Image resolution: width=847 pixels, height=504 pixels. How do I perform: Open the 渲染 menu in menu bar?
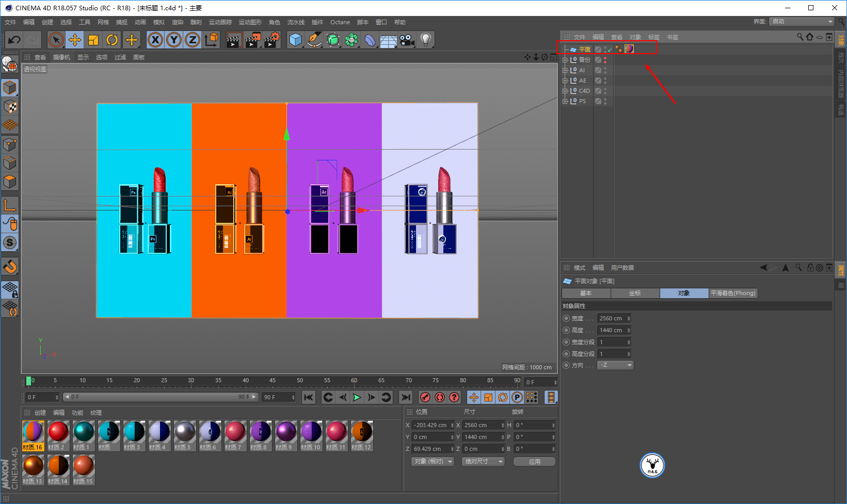[x=178, y=22]
